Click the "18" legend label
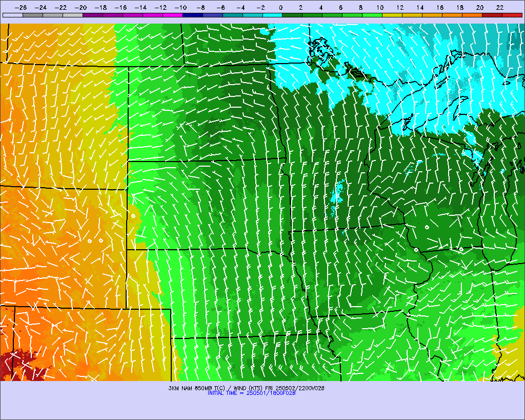The width and height of the screenshot is (525, 420). pos(460,8)
